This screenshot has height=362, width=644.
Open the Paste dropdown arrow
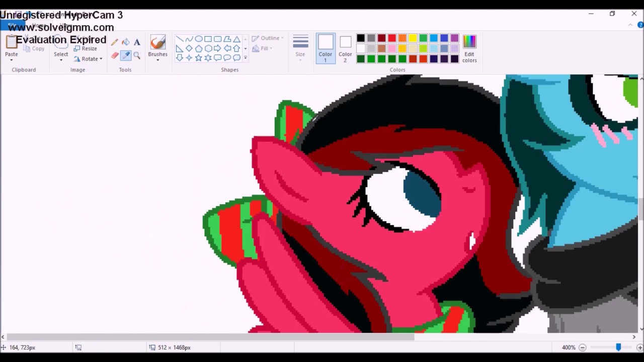pos(11,60)
